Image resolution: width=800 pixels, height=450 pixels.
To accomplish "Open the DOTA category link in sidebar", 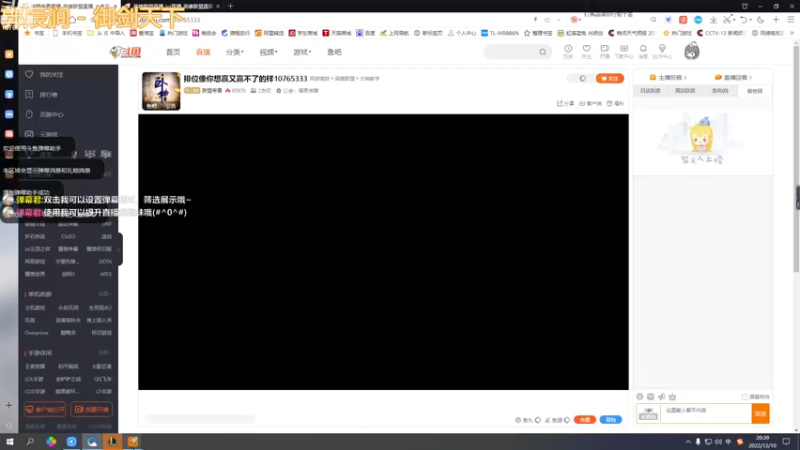I will click(105, 261).
